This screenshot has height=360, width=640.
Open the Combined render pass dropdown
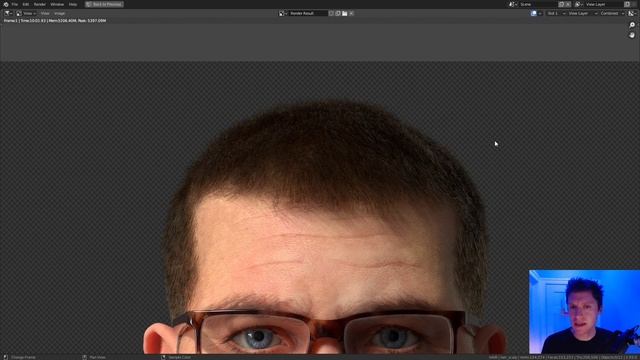(612, 13)
